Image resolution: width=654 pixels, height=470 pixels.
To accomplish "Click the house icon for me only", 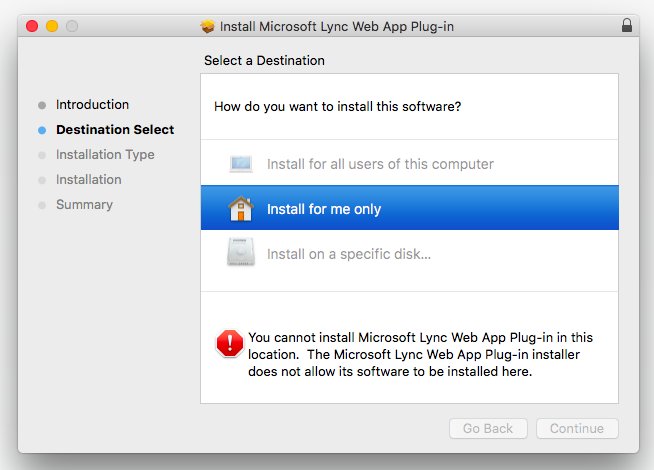I will [241, 208].
